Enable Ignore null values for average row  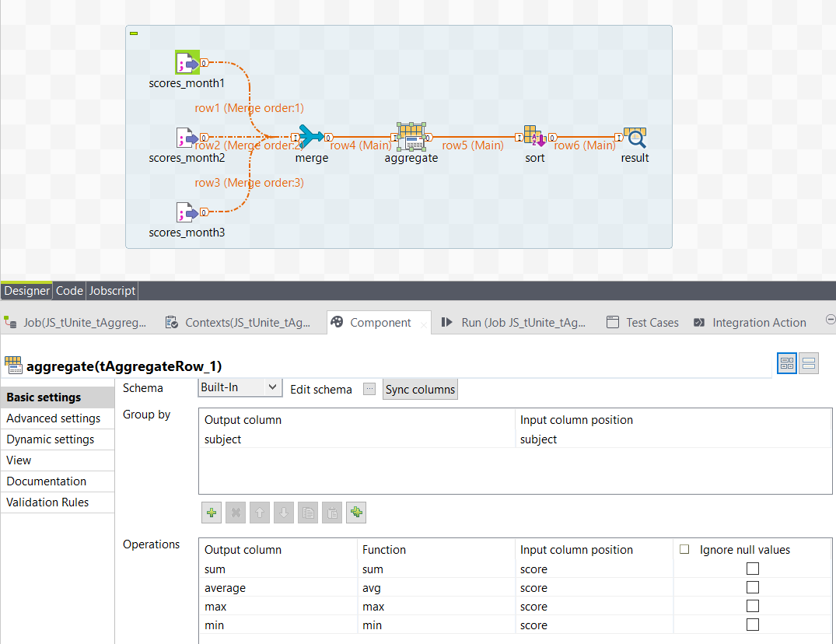coord(752,587)
